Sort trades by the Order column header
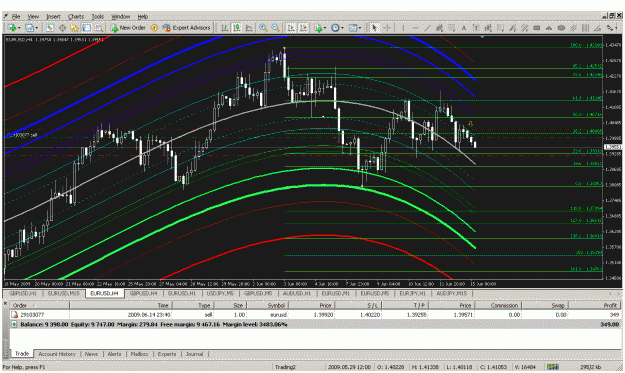The image size is (625, 373). click(39, 305)
